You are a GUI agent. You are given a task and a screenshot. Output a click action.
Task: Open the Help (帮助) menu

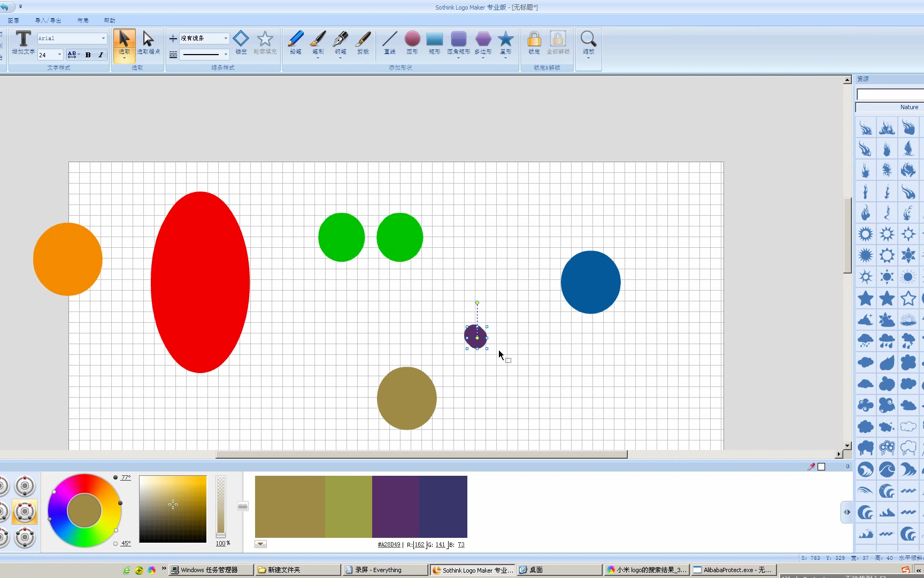tap(110, 20)
